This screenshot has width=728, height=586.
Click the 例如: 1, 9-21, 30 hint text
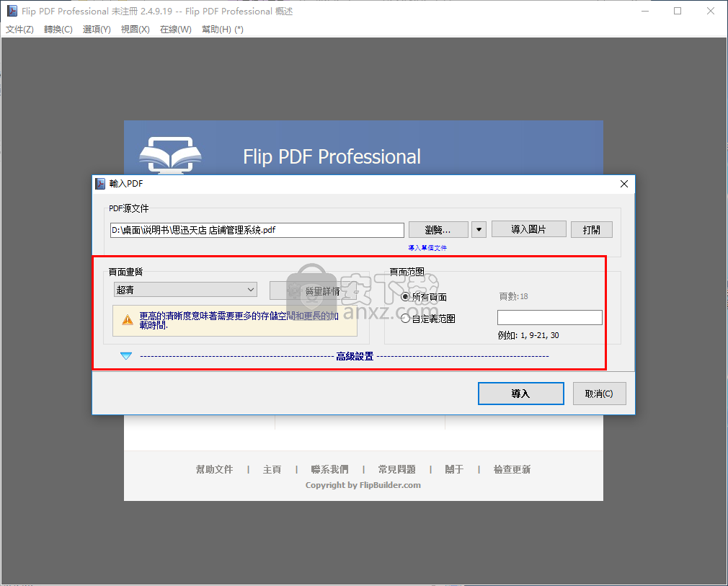pos(528,335)
